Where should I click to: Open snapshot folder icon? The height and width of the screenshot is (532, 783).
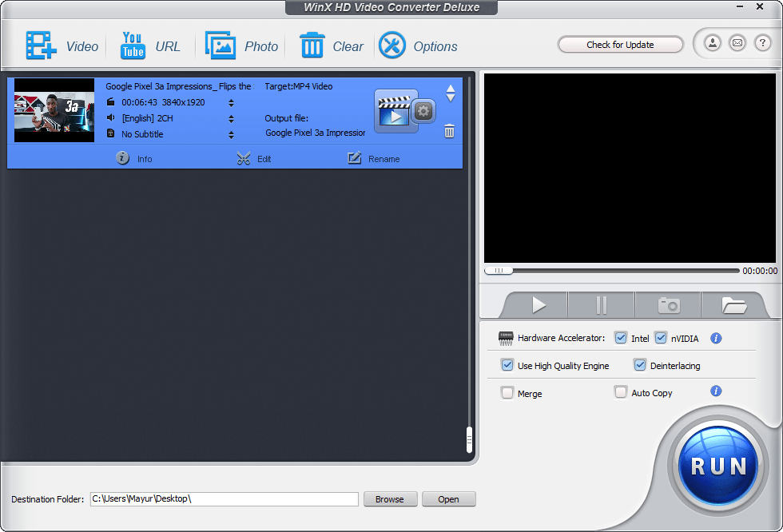coord(733,305)
